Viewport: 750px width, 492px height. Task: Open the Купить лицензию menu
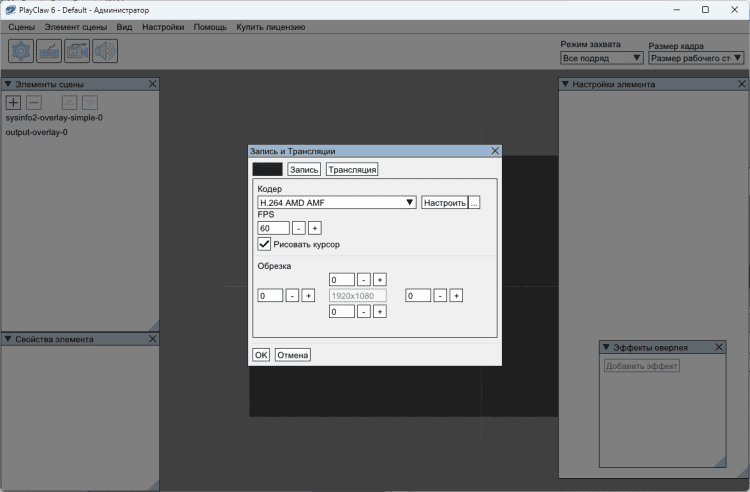(x=271, y=27)
